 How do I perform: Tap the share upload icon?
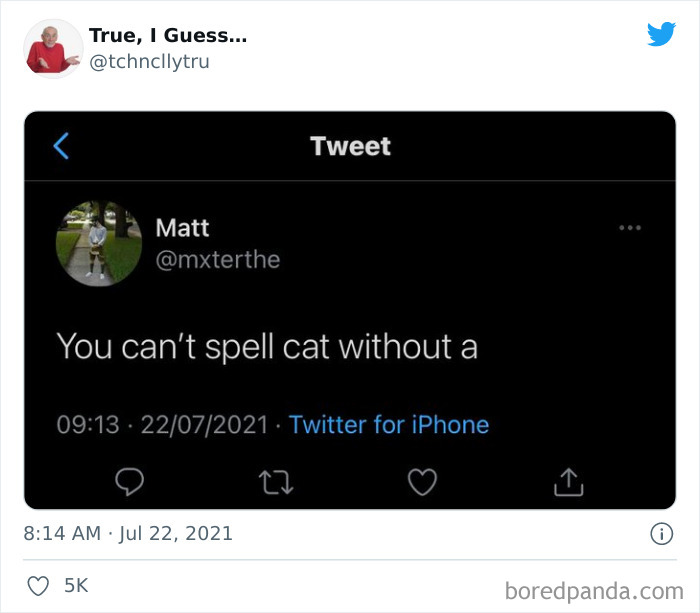point(568,482)
